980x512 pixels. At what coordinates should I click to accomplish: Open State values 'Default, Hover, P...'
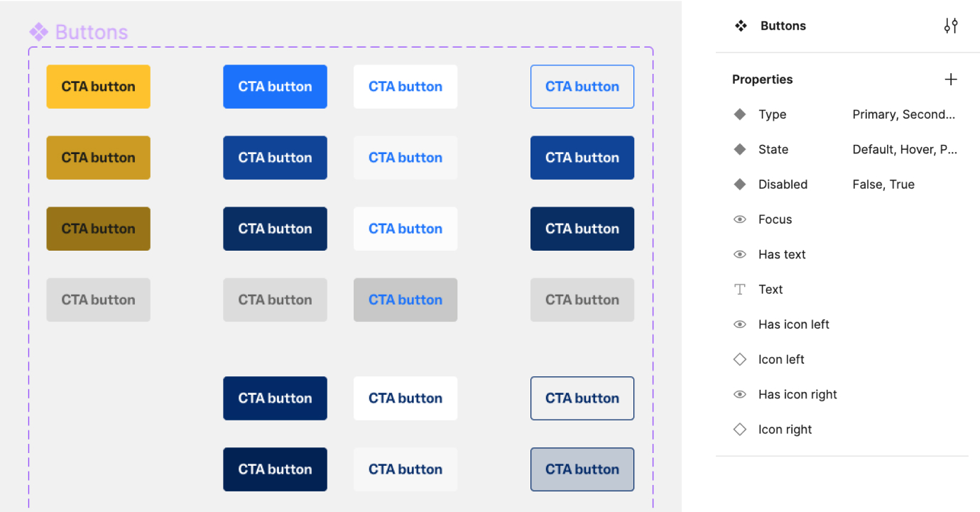click(x=905, y=149)
